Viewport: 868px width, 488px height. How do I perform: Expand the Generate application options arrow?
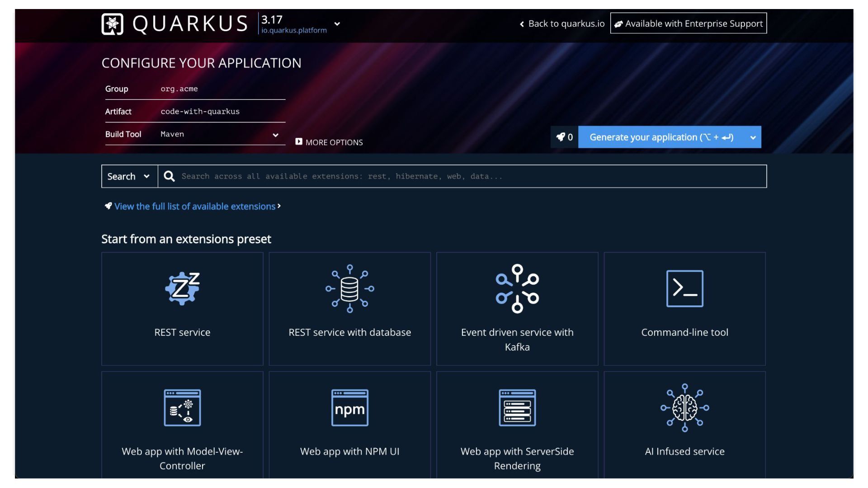pos(753,137)
